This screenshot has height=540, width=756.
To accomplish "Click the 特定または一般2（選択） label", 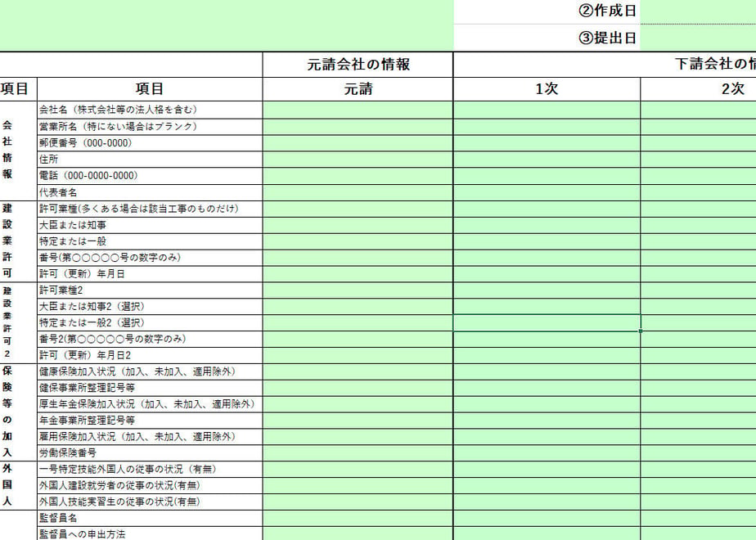I will (x=92, y=322).
